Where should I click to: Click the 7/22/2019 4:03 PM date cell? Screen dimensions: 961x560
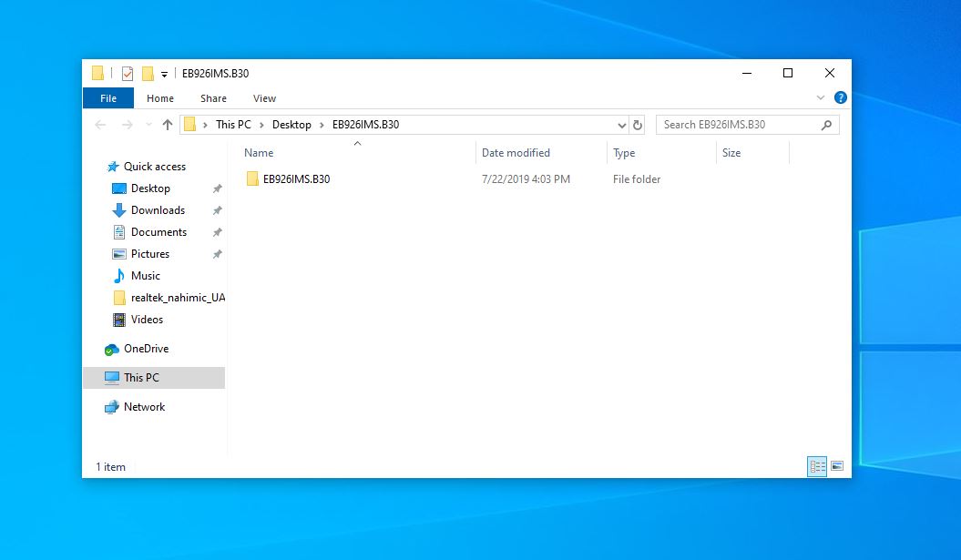(526, 178)
